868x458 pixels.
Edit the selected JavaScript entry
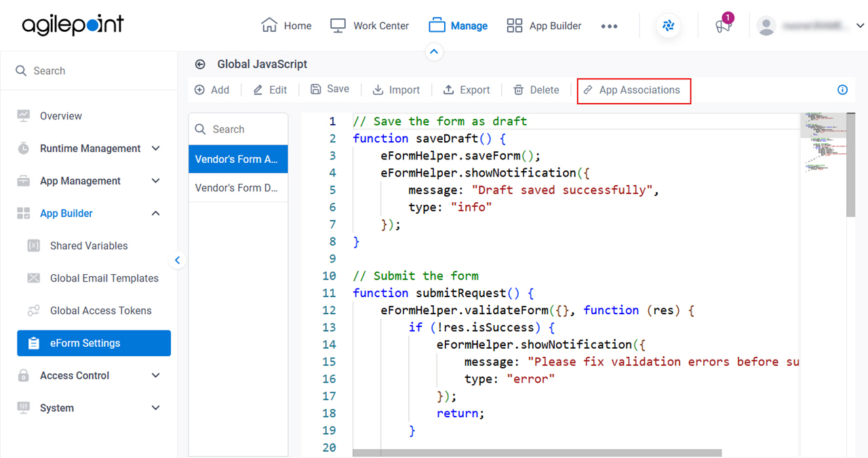pos(270,90)
